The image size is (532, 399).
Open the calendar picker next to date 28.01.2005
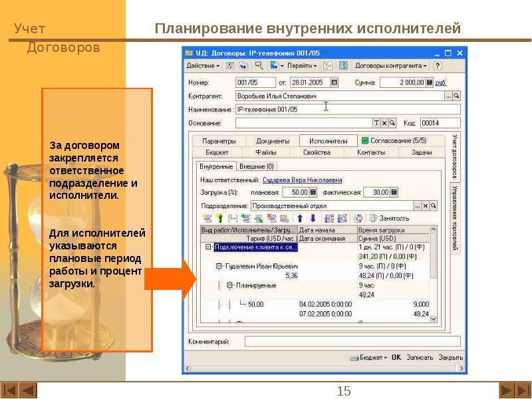334,83
